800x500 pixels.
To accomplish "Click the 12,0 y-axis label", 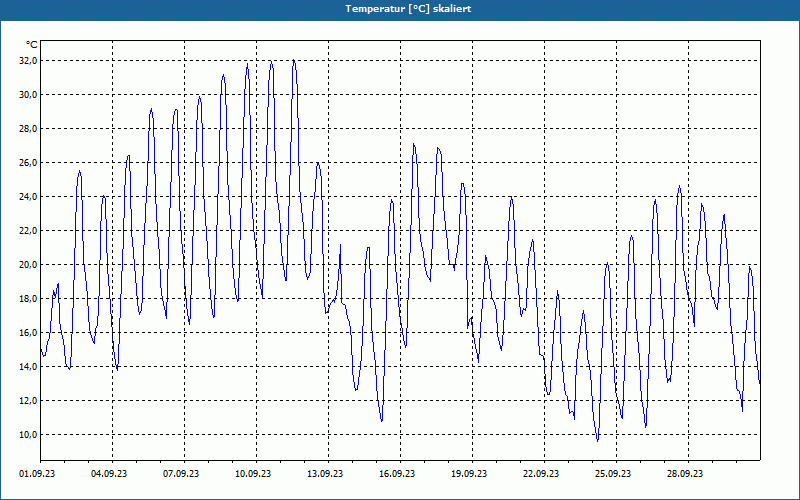I will 28,401.
